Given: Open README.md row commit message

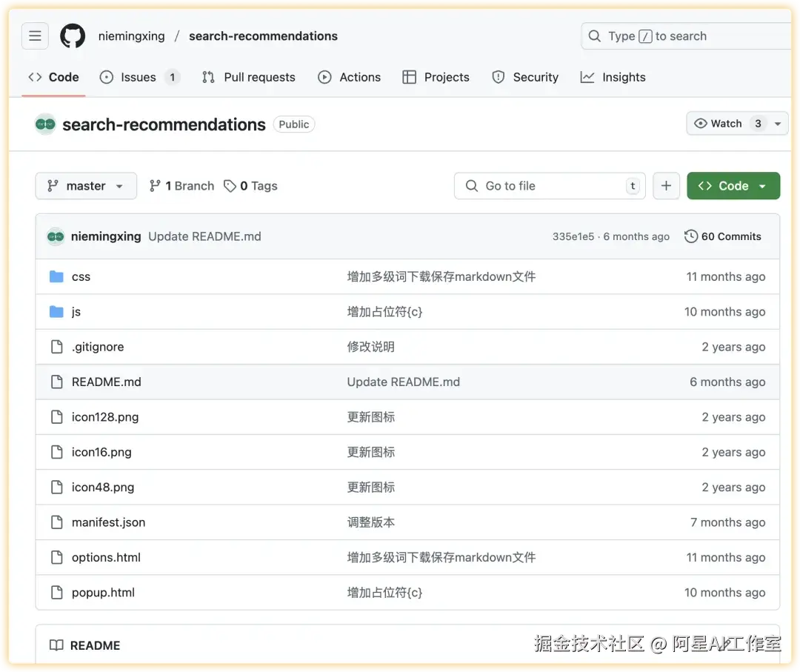Looking at the screenshot, I should pyautogui.click(x=404, y=382).
